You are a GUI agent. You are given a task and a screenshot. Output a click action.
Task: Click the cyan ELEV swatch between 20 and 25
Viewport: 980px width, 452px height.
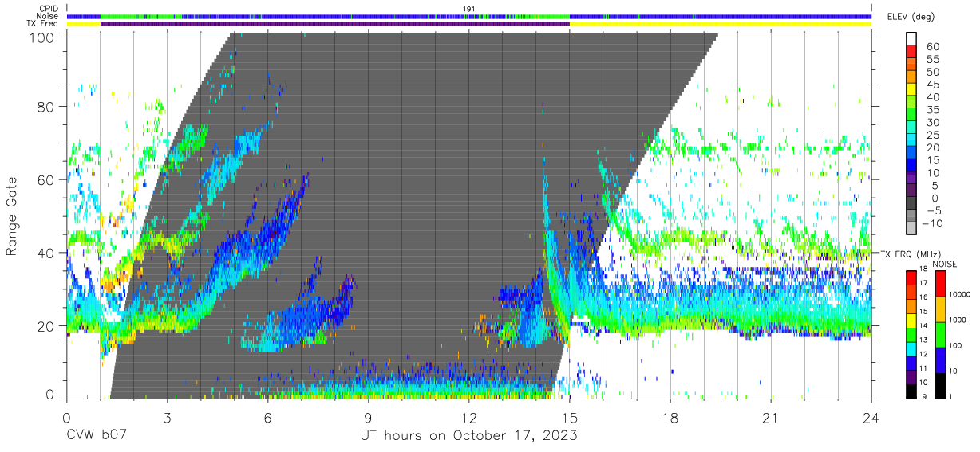(x=911, y=140)
